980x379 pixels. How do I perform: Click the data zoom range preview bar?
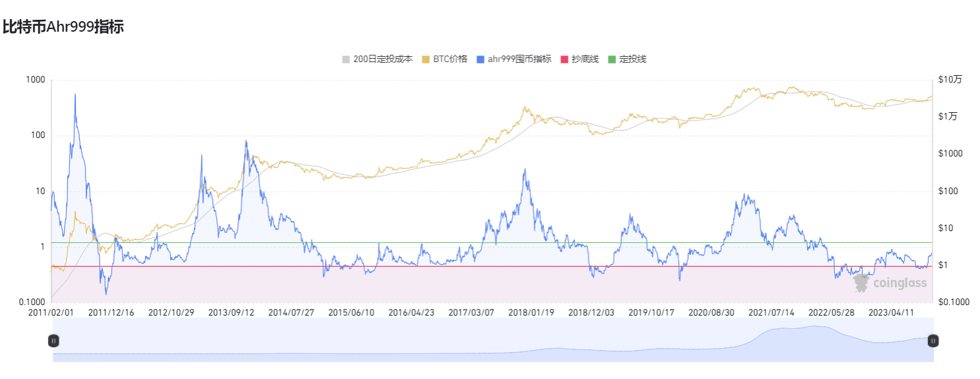pyautogui.click(x=493, y=340)
